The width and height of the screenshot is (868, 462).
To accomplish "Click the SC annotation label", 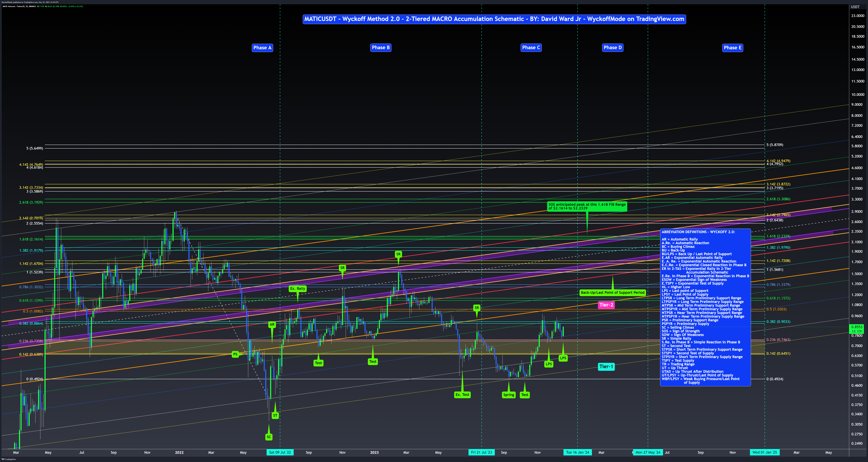I will (x=269, y=437).
